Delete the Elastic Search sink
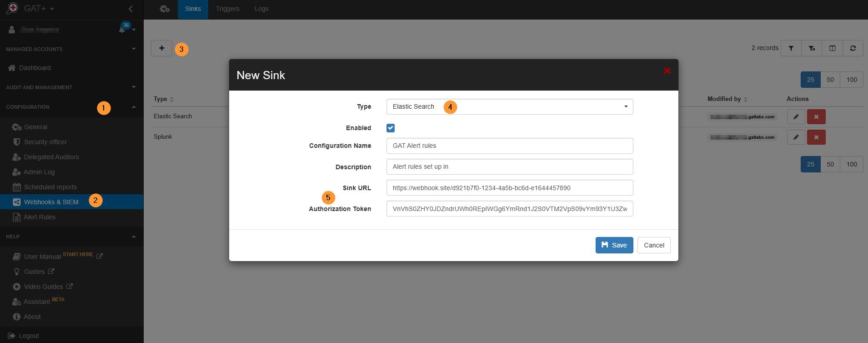This screenshot has width=868, height=343. coord(816,117)
